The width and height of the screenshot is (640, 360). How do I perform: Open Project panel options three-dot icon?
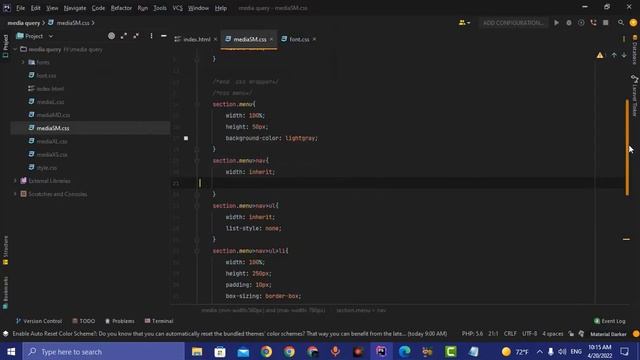click(x=151, y=36)
